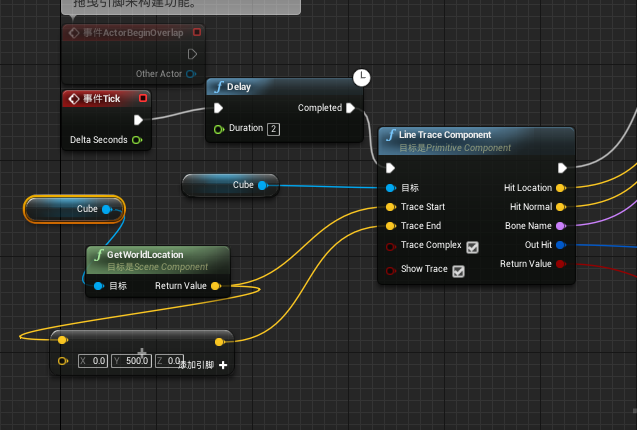Click the Event Tick execution output pin

tap(138, 120)
